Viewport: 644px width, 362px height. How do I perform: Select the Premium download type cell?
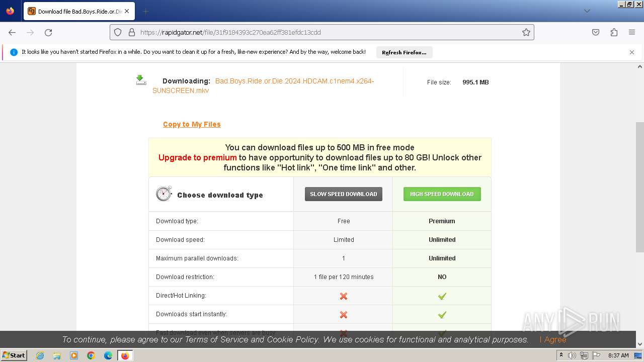(x=442, y=221)
